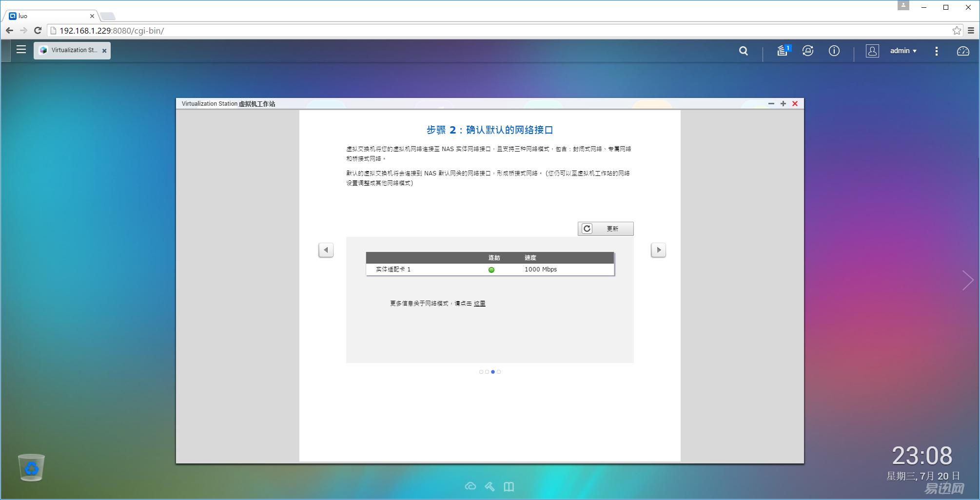Open search with the magnifier icon
Viewport: 980px width, 500px height.
743,51
